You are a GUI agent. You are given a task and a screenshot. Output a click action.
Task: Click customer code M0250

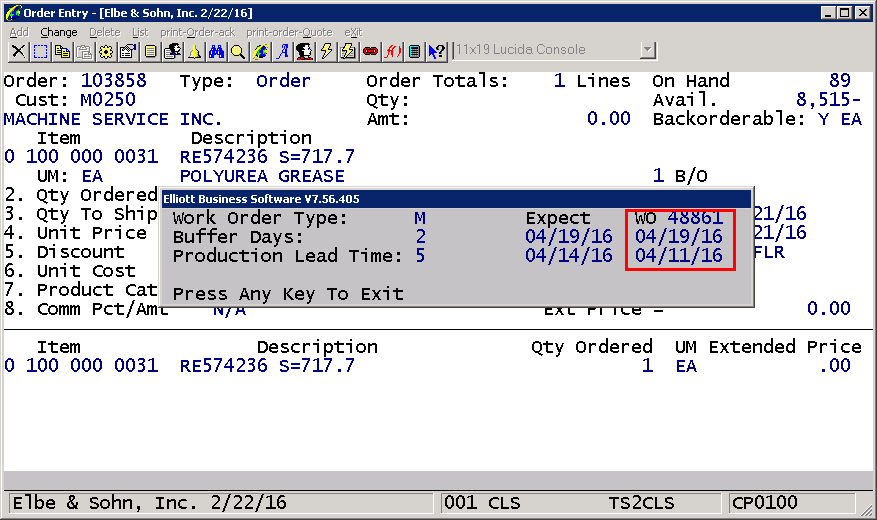point(108,100)
